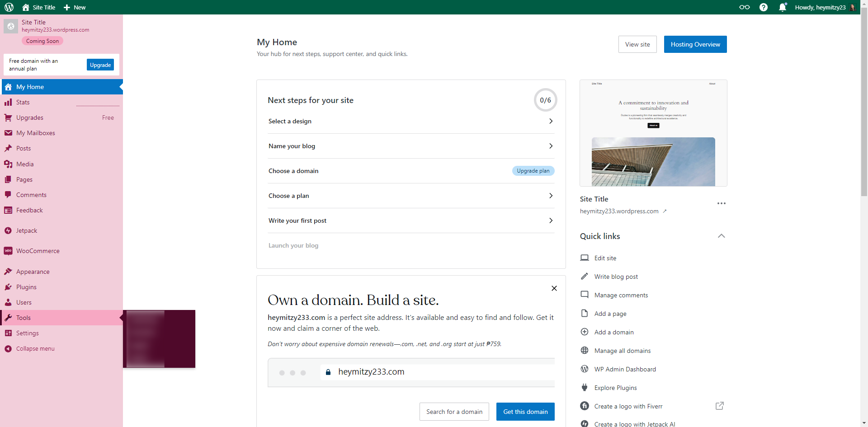Screen dimensions: 868x427
Task: Open Create a logo with Fiverr link
Action: (628, 406)
